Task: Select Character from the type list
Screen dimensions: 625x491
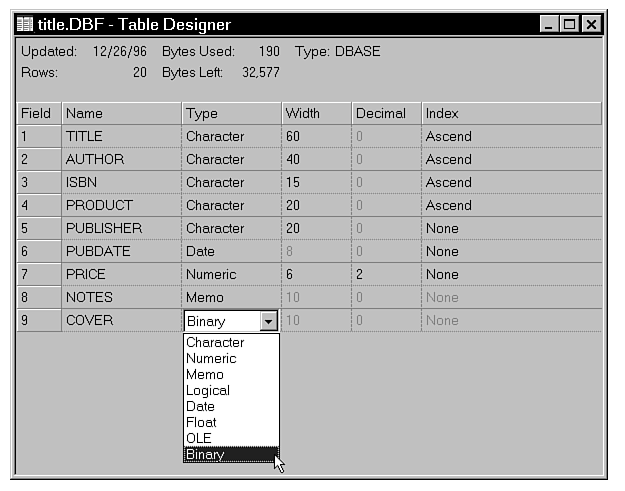Action: (x=215, y=343)
